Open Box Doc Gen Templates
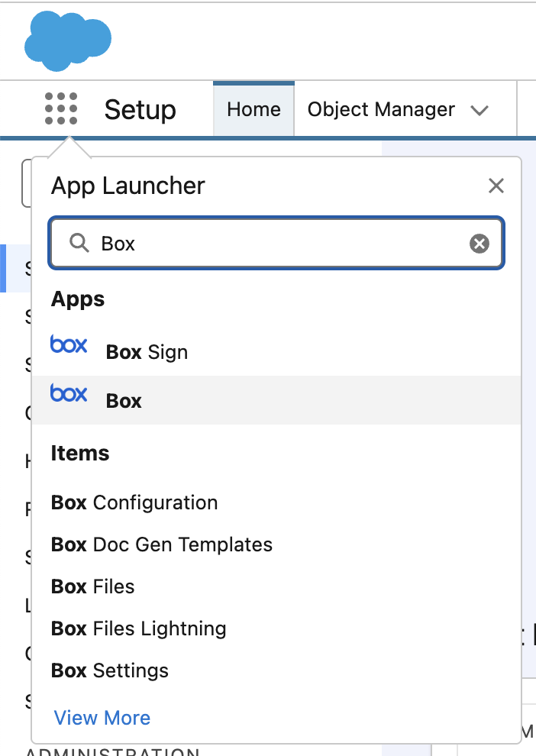 pyautogui.click(x=162, y=544)
